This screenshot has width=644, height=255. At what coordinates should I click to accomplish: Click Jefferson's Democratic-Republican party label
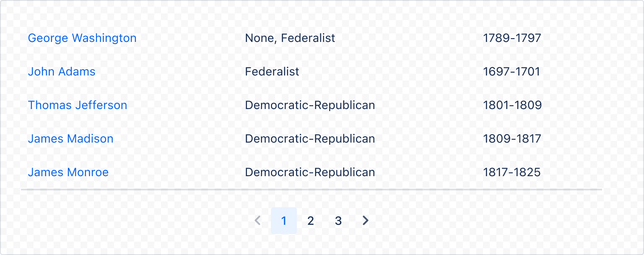[310, 105]
